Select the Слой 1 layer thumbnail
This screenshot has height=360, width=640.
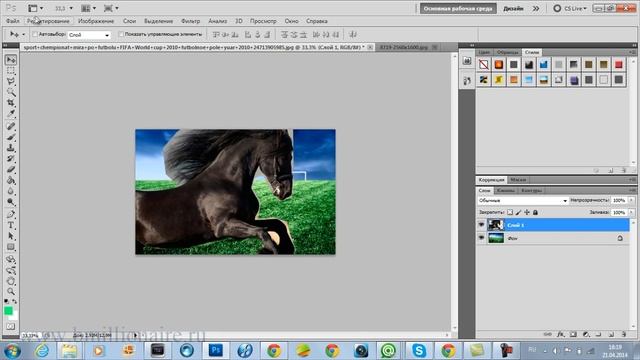(x=496, y=224)
